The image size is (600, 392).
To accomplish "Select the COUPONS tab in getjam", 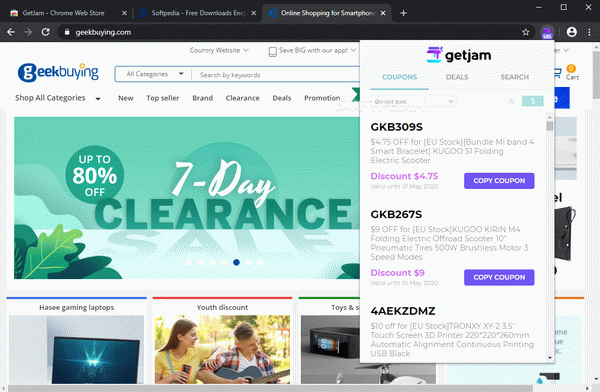I will pyautogui.click(x=399, y=77).
